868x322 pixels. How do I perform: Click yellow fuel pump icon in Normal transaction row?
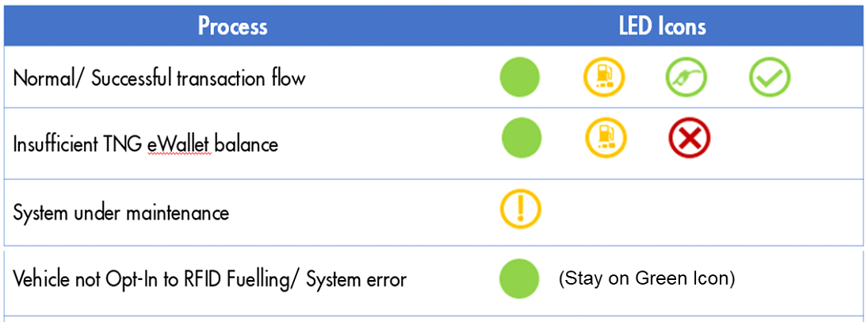point(603,77)
